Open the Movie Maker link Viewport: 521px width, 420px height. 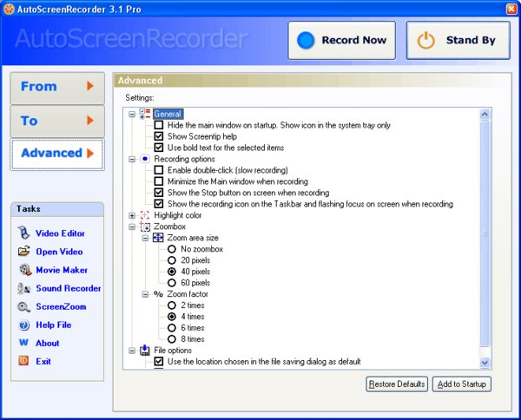[62, 270]
